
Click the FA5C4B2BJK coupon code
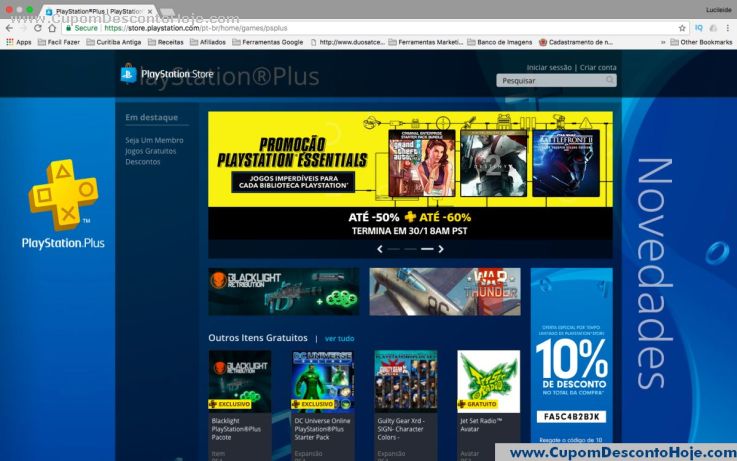[x=572, y=417]
